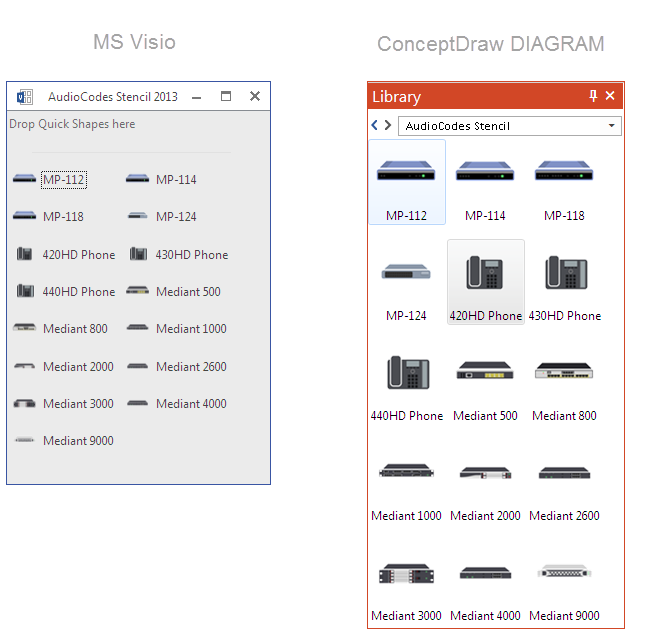Pick Mediant 9000 in ConceptDraw Library

[x=564, y=571]
